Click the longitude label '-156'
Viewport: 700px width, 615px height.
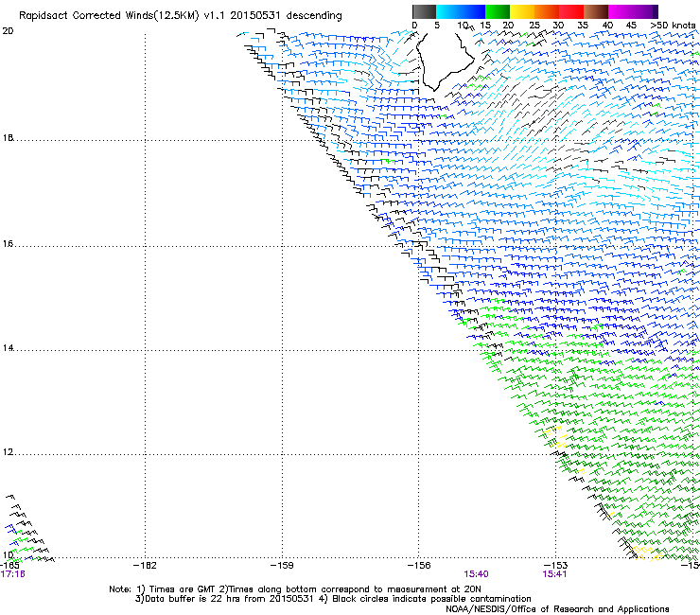[419, 566]
